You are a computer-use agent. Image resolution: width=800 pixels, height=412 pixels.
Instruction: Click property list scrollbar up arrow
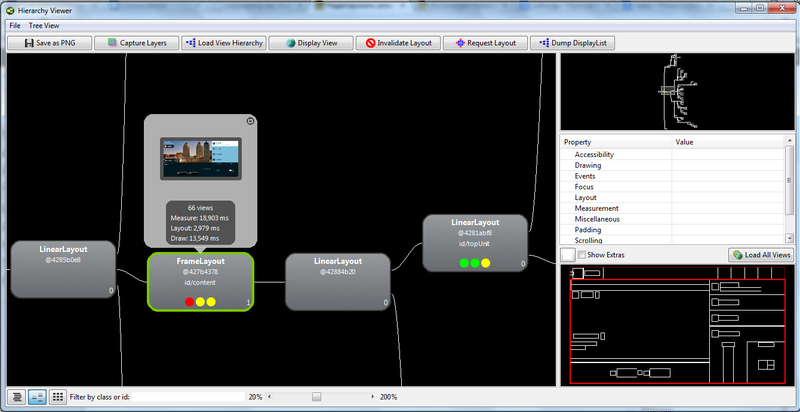tap(790, 141)
